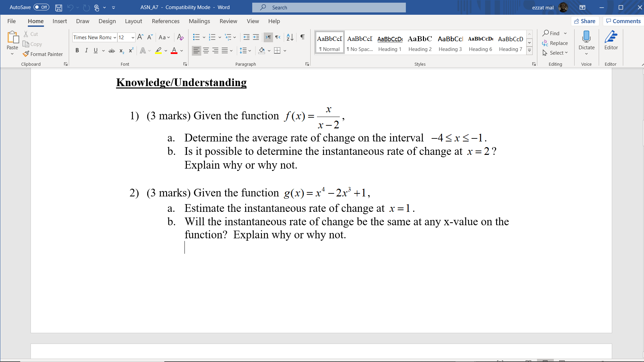The height and width of the screenshot is (362, 644).
Task: Open the font size dropdown
Action: click(132, 37)
